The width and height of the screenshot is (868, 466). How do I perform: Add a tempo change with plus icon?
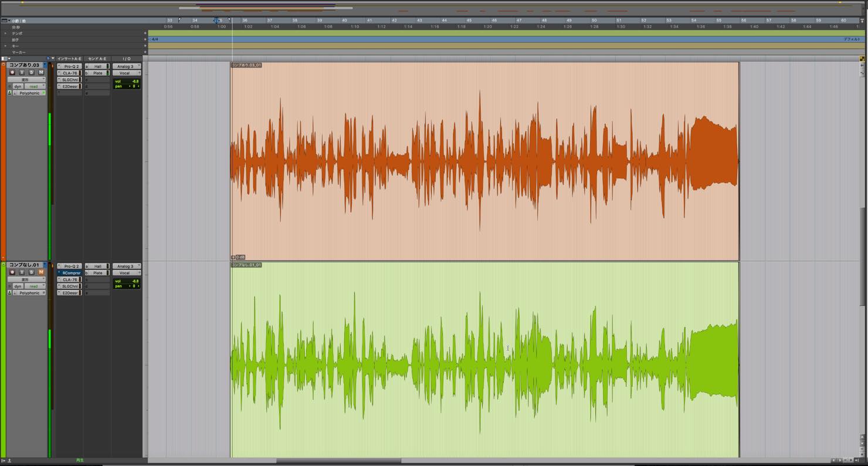point(145,33)
